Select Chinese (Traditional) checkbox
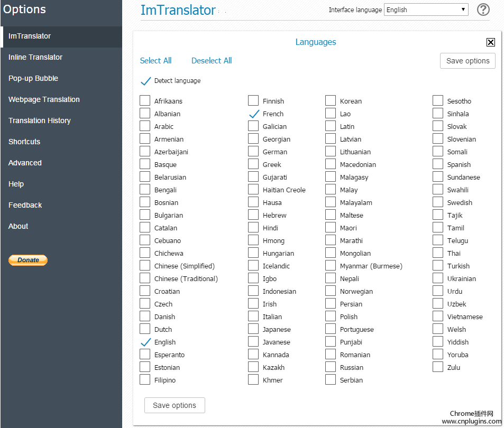The width and height of the screenshot is (504, 428). point(145,278)
